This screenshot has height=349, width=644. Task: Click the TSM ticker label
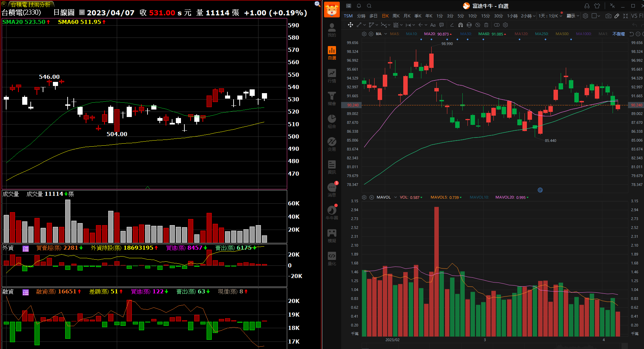pyautogui.click(x=348, y=16)
